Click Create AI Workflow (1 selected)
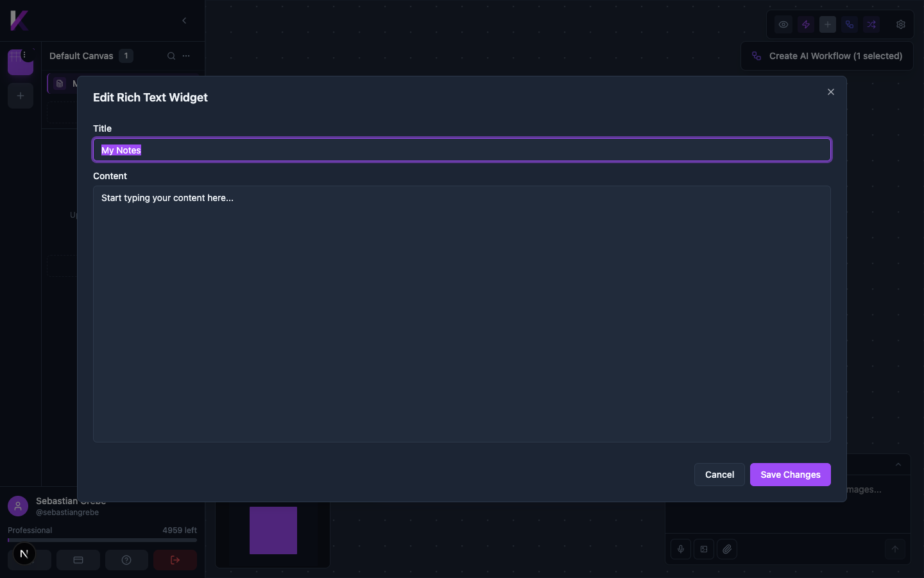Viewport: 924px width, 578px height. pyautogui.click(x=826, y=56)
